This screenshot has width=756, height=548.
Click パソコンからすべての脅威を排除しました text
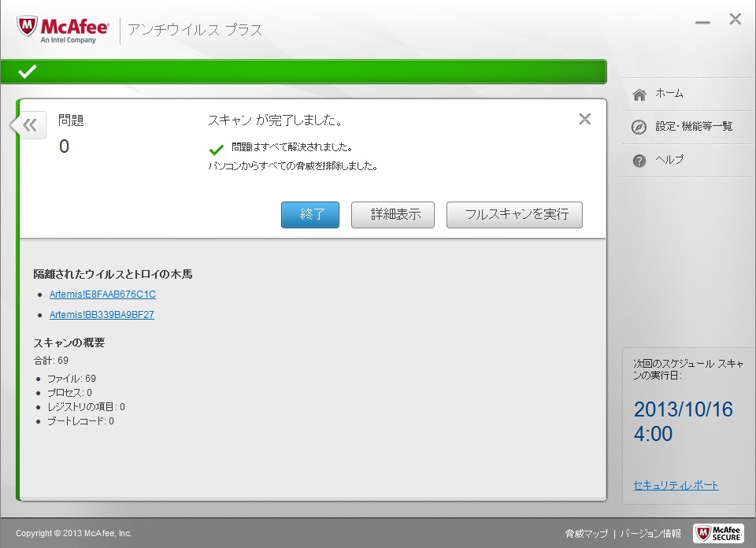coord(293,166)
